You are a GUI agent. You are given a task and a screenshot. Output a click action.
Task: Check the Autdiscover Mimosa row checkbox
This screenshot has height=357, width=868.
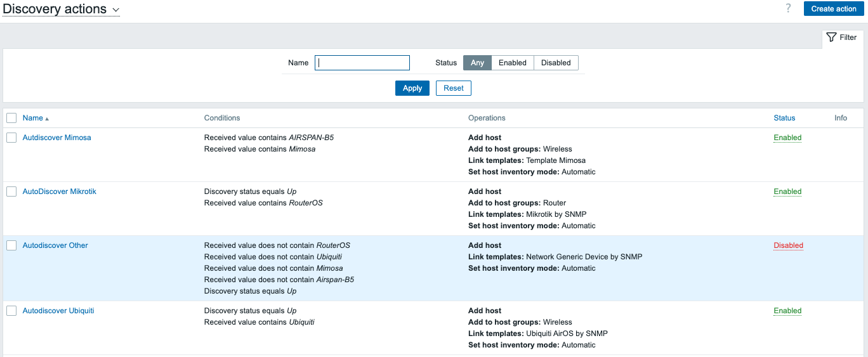11,138
